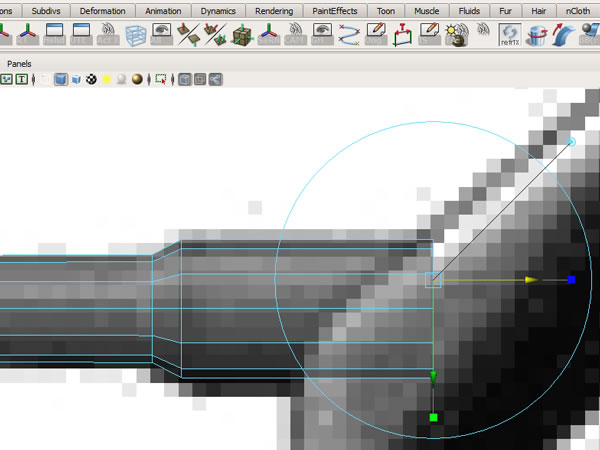Click the brown cube with green arrows icon
600x450 pixels.
pos(241,35)
